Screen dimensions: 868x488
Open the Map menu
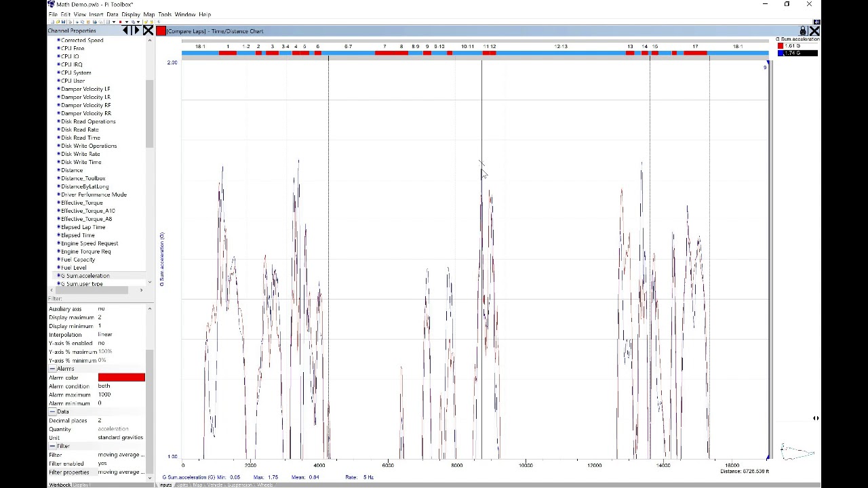tap(149, 14)
